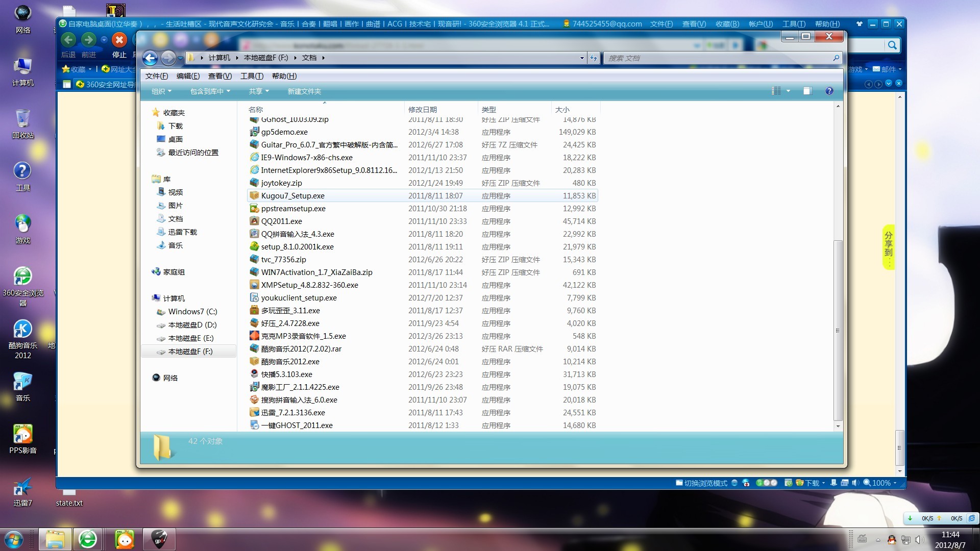Click the stop button in 360 browser
Viewport: 980px width, 551px height.
pyautogui.click(x=119, y=40)
